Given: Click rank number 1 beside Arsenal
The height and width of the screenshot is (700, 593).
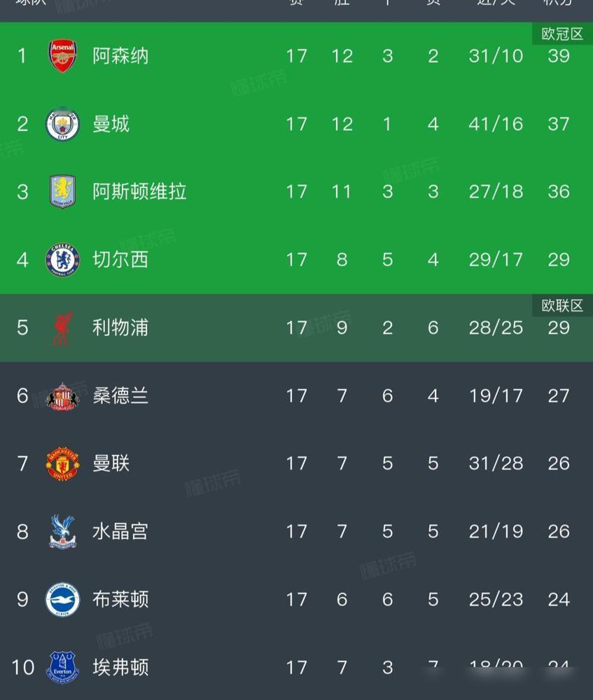Looking at the screenshot, I should click(21, 55).
